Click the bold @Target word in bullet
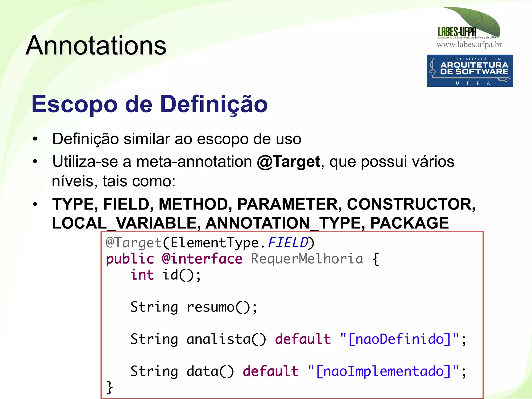The width and height of the screenshot is (532, 399). click(x=289, y=162)
